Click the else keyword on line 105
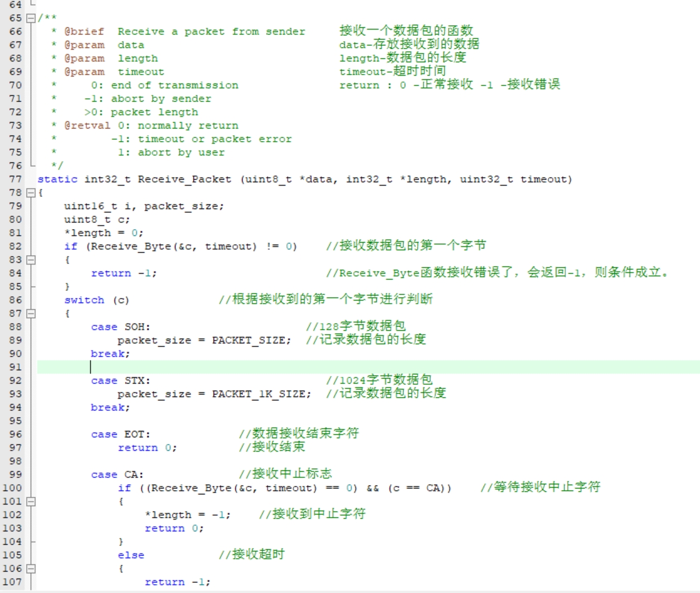This screenshot has height=593, width=700. click(x=131, y=555)
